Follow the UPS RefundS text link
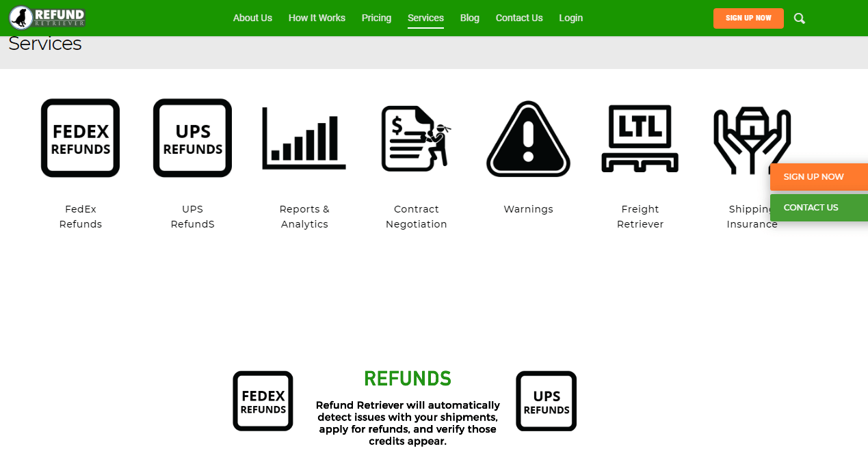 [x=193, y=217]
